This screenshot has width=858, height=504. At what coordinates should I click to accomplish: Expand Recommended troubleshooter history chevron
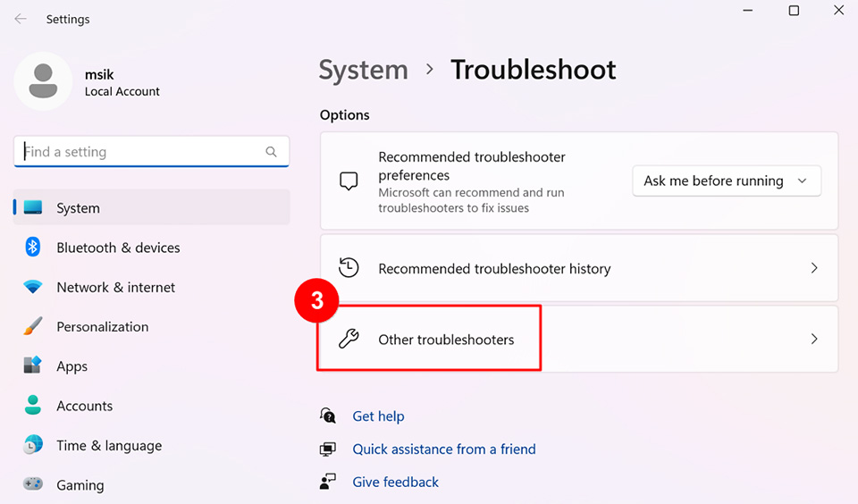pyautogui.click(x=814, y=267)
